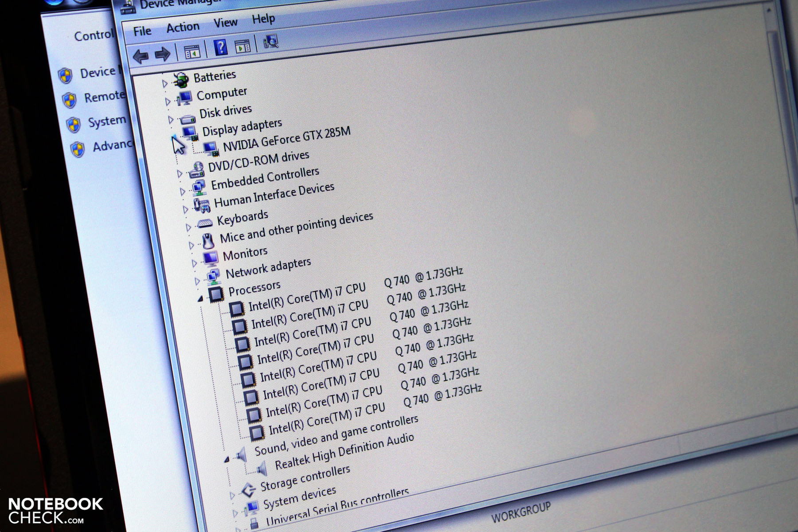798x532 pixels.
Task: Click the shield icon beside Remote settings
Action: click(69, 100)
